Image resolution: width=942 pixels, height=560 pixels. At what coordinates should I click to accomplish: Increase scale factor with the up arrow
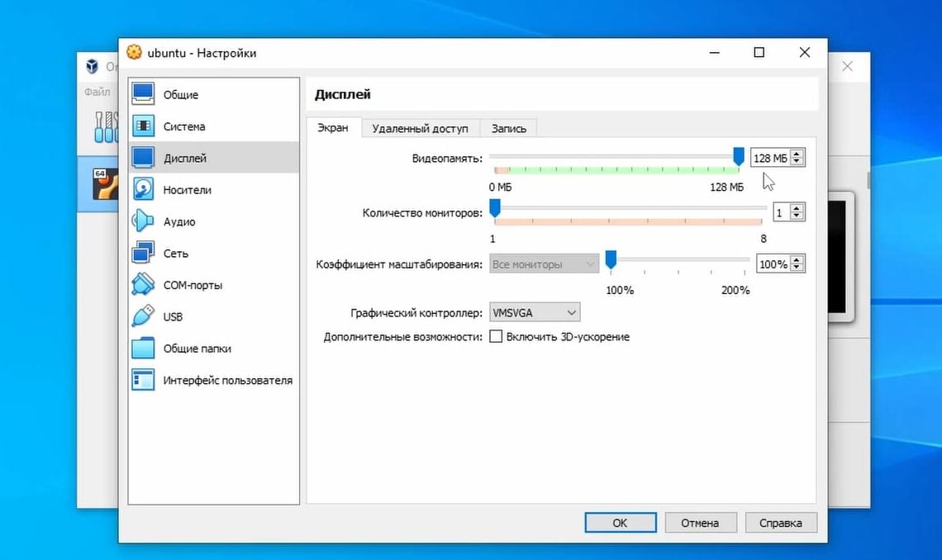tap(797, 260)
